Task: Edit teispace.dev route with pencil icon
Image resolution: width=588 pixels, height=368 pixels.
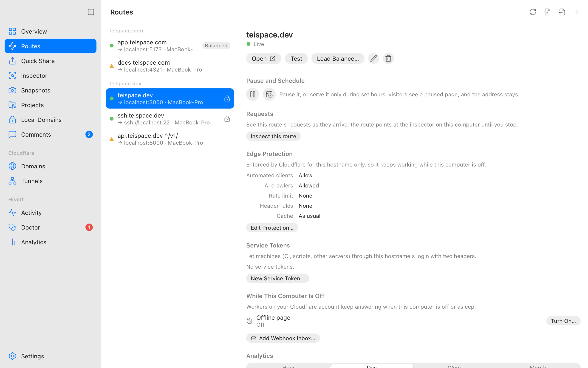Action: coord(373,58)
